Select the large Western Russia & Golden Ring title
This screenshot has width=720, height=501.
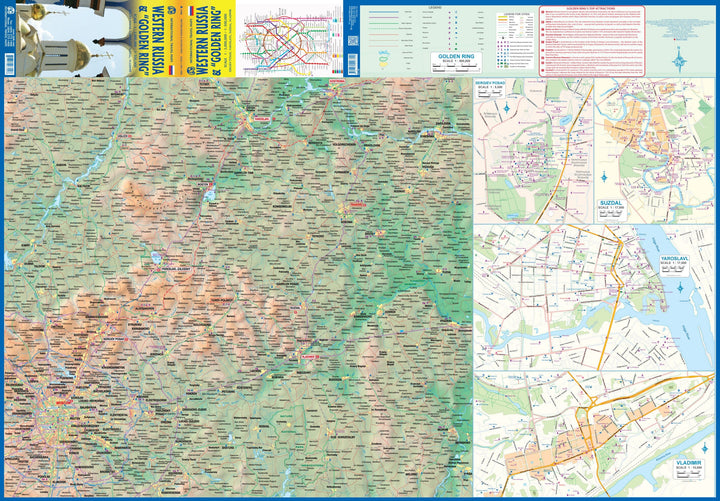pos(209,38)
